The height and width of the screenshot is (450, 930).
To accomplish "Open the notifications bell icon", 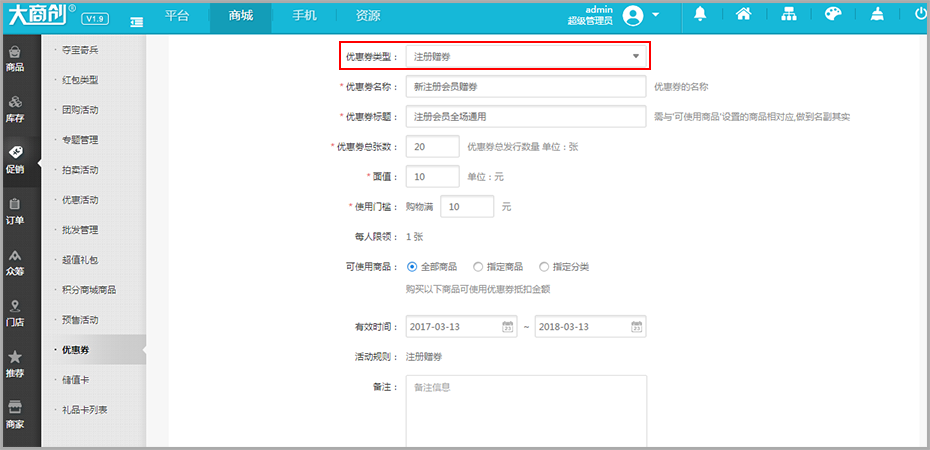I will pos(700,15).
